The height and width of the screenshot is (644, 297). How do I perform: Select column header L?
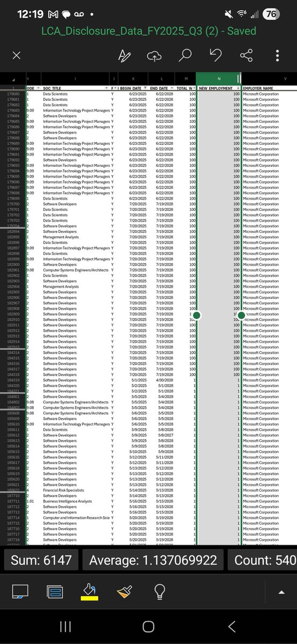click(161, 79)
